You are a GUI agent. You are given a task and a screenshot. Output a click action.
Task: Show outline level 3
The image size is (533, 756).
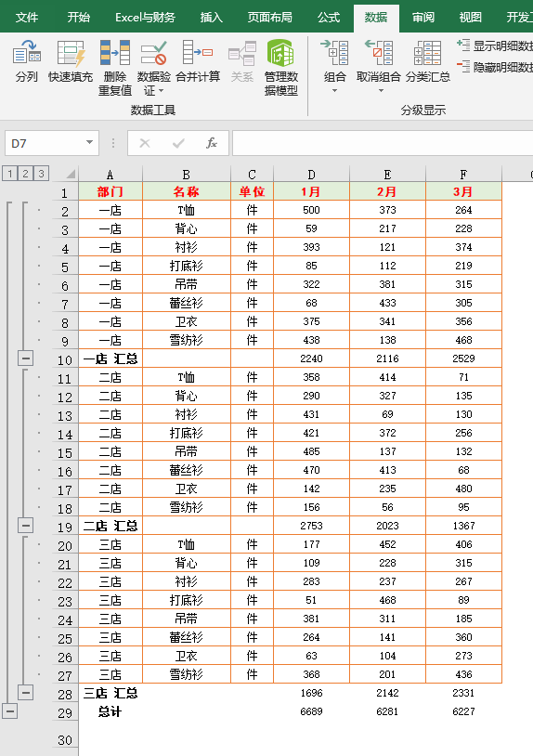(42, 174)
